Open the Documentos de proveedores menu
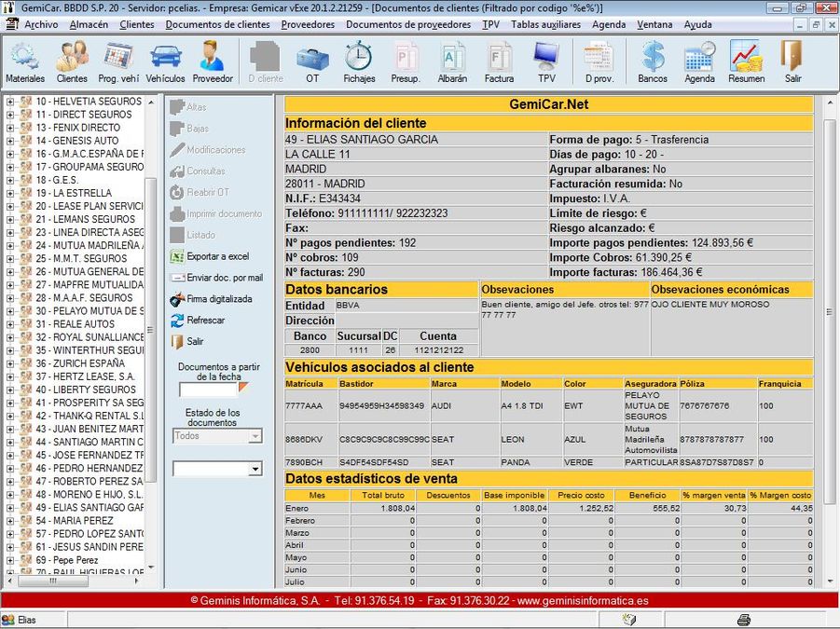Viewport: 840px width, 629px height. pyautogui.click(x=408, y=24)
